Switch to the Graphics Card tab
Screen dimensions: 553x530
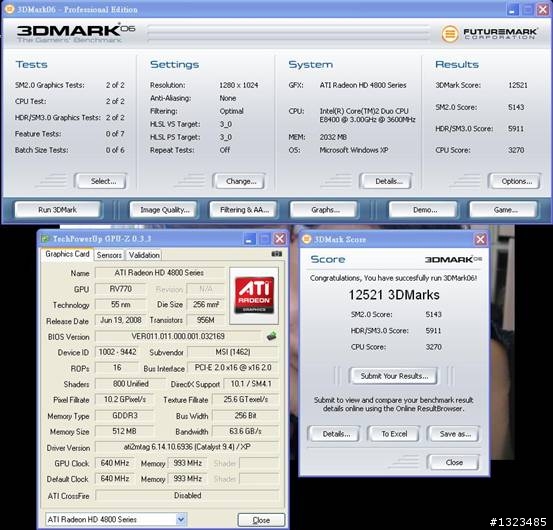point(67,254)
